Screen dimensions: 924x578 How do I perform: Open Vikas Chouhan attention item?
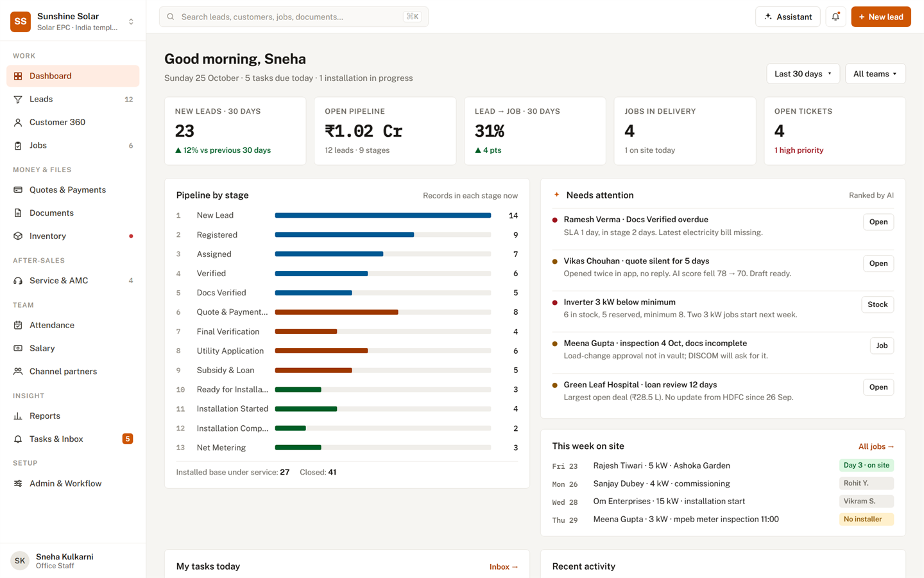pyautogui.click(x=878, y=263)
